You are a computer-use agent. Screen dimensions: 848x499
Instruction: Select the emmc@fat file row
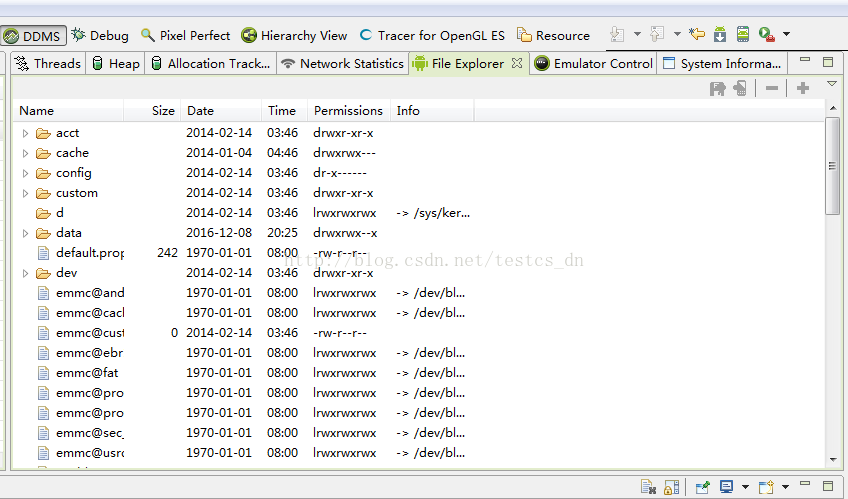419,373
